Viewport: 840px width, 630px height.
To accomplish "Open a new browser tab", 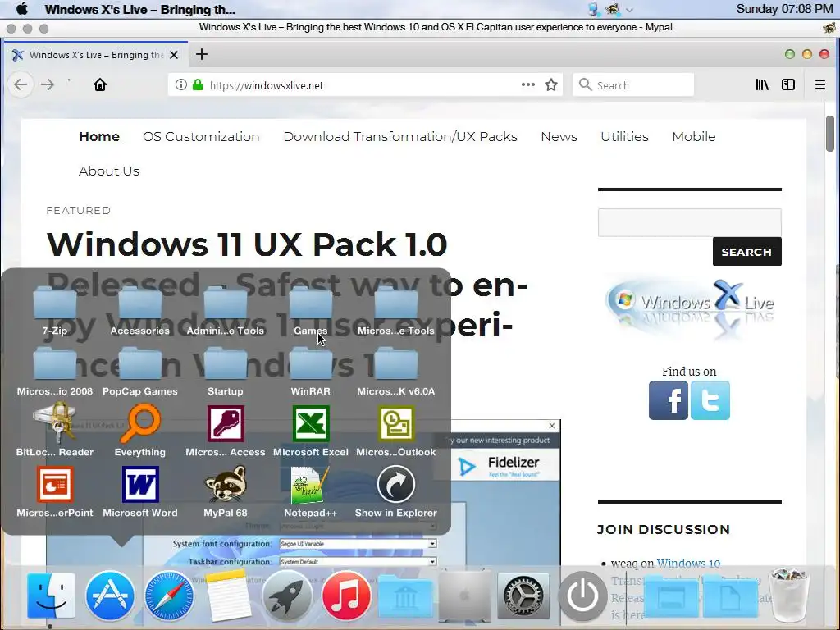I will 202,54.
